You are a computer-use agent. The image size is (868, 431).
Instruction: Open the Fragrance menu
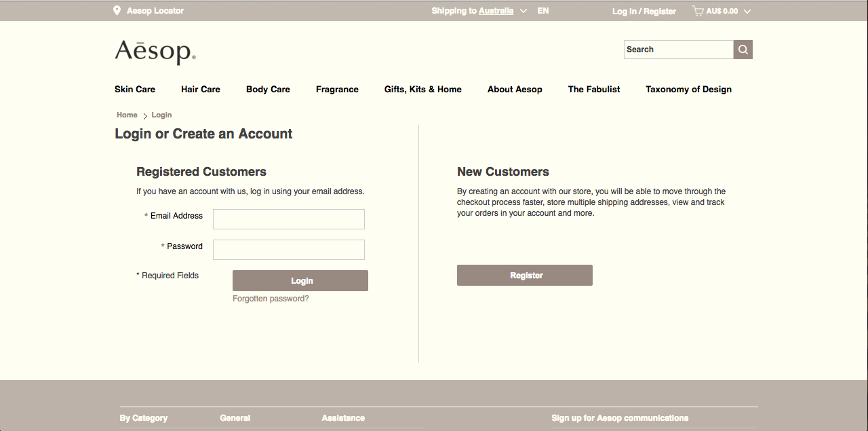337,89
